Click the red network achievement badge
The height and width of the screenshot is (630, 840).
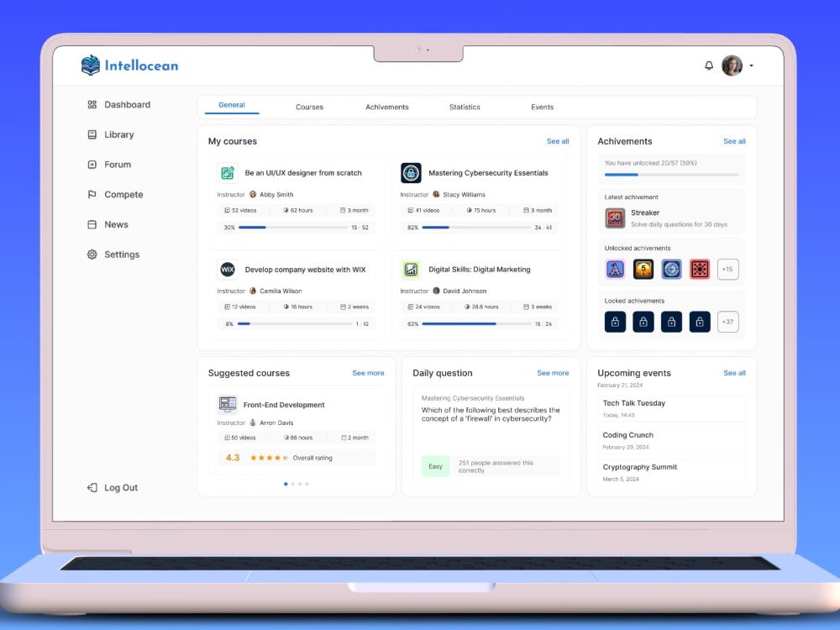[700, 269]
